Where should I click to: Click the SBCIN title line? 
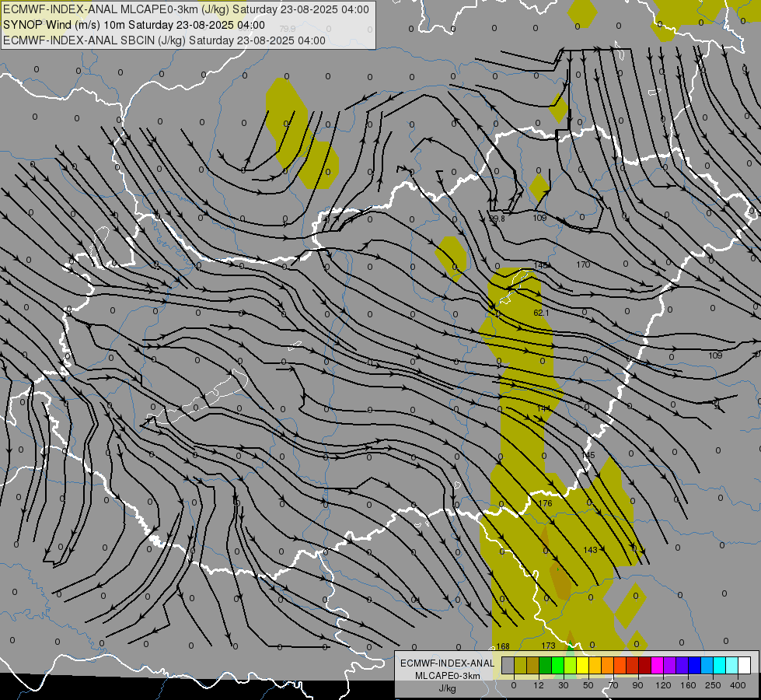coord(164,40)
